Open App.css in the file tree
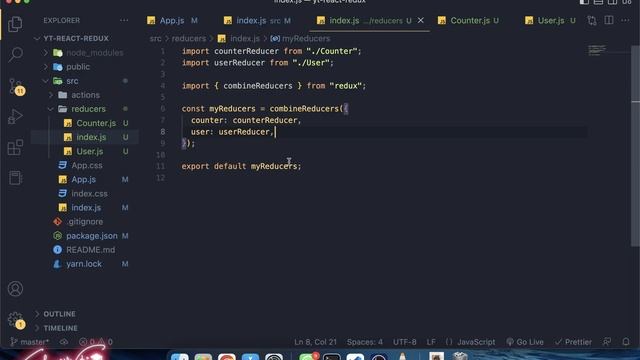The height and width of the screenshot is (360, 640). (x=87, y=165)
